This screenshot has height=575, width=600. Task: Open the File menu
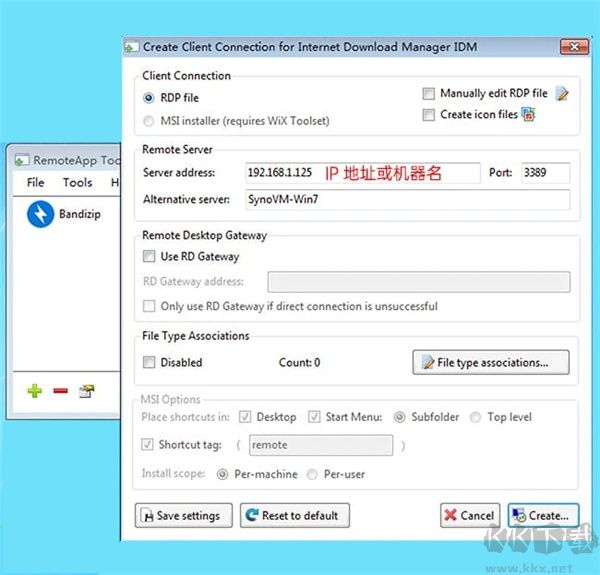pyautogui.click(x=36, y=183)
